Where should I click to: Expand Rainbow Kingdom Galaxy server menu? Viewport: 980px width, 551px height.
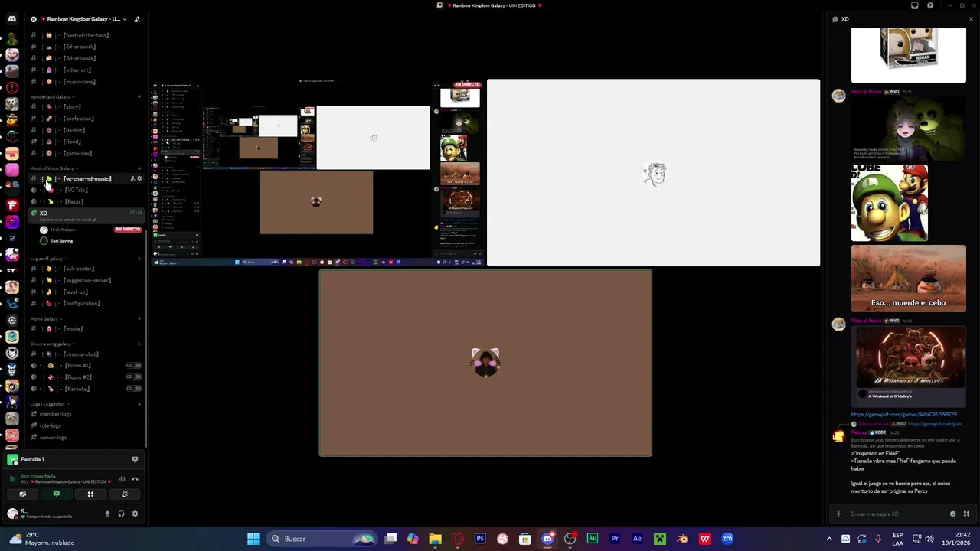124,19
